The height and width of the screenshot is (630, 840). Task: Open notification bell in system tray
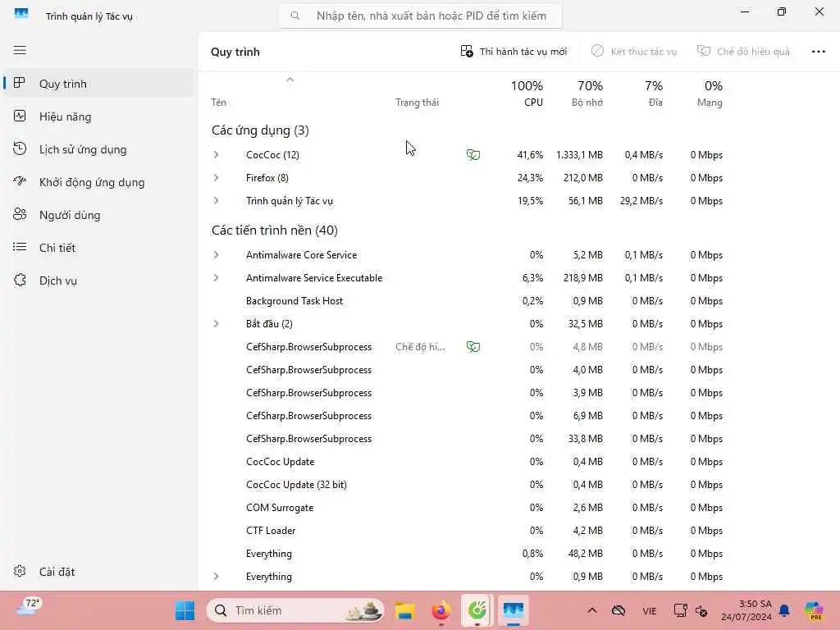point(784,610)
